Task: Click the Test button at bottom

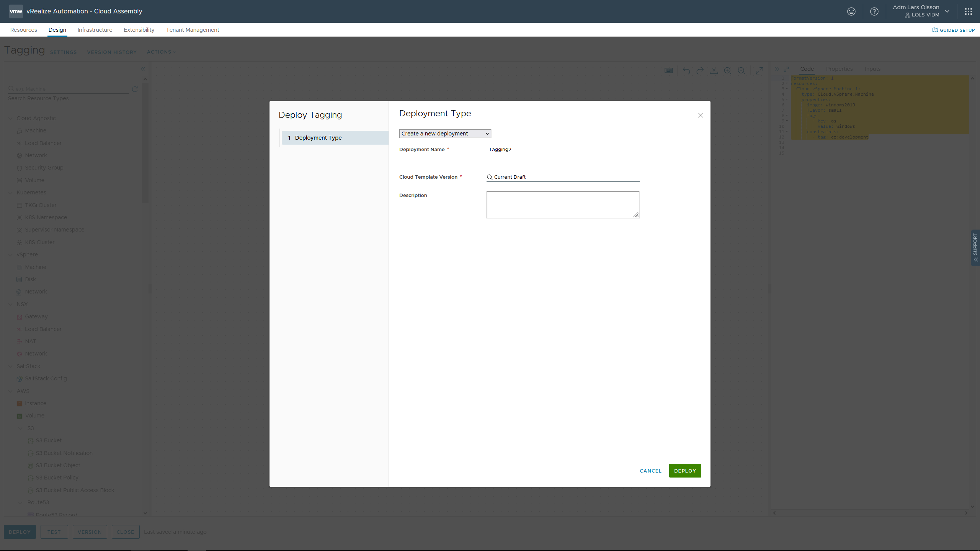Action: coord(54,532)
